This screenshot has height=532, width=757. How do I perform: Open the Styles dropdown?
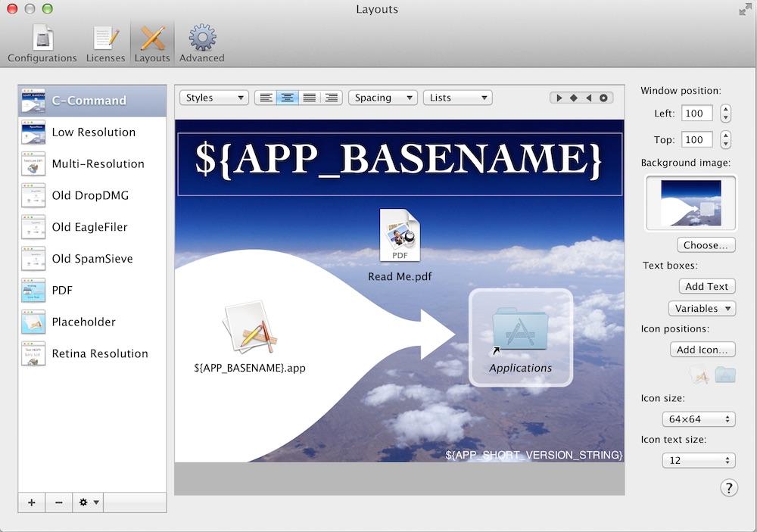point(214,98)
